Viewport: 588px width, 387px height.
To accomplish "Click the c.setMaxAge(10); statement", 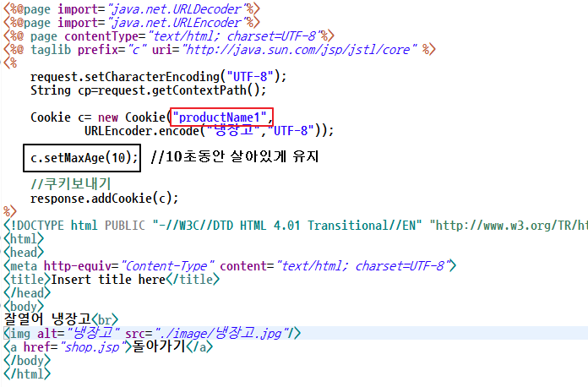I will coord(84,158).
